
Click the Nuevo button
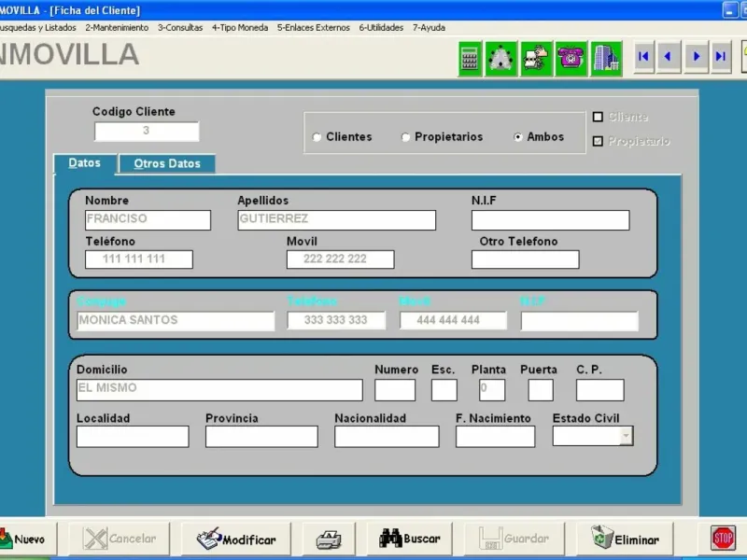(27, 539)
